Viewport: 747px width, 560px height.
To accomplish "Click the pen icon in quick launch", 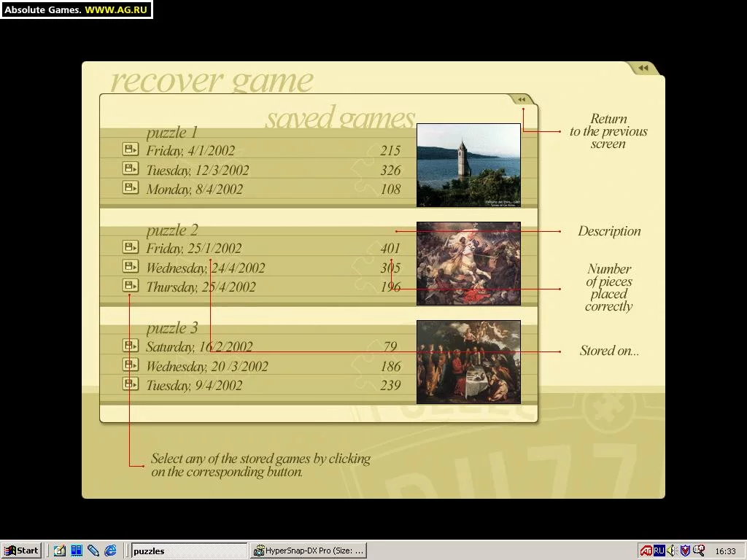I will [93, 551].
